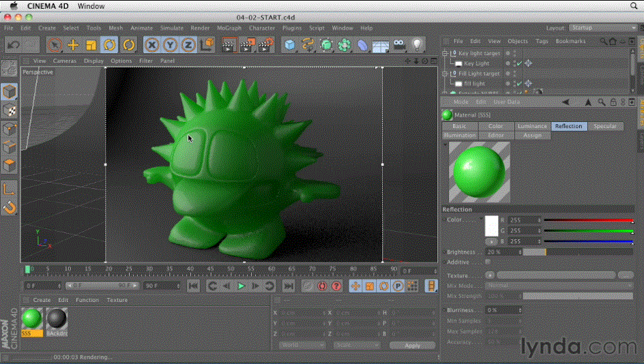
Task: Adjust the Brightness slider bar
Action: pyautogui.click(x=579, y=252)
